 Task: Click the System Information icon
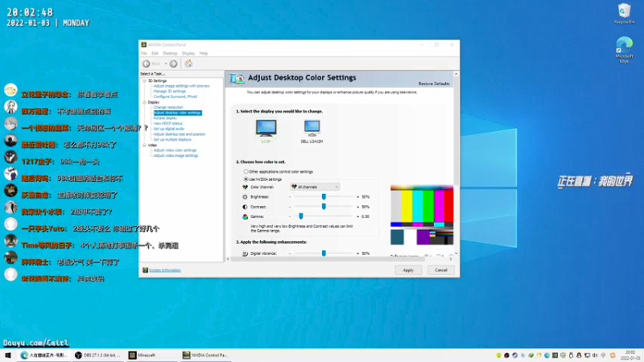pos(145,270)
